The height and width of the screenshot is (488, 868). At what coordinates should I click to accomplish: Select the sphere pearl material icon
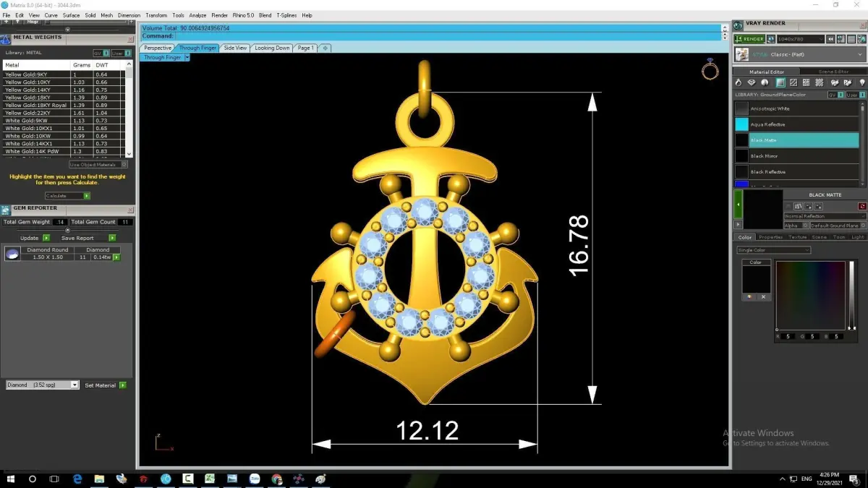(x=765, y=83)
